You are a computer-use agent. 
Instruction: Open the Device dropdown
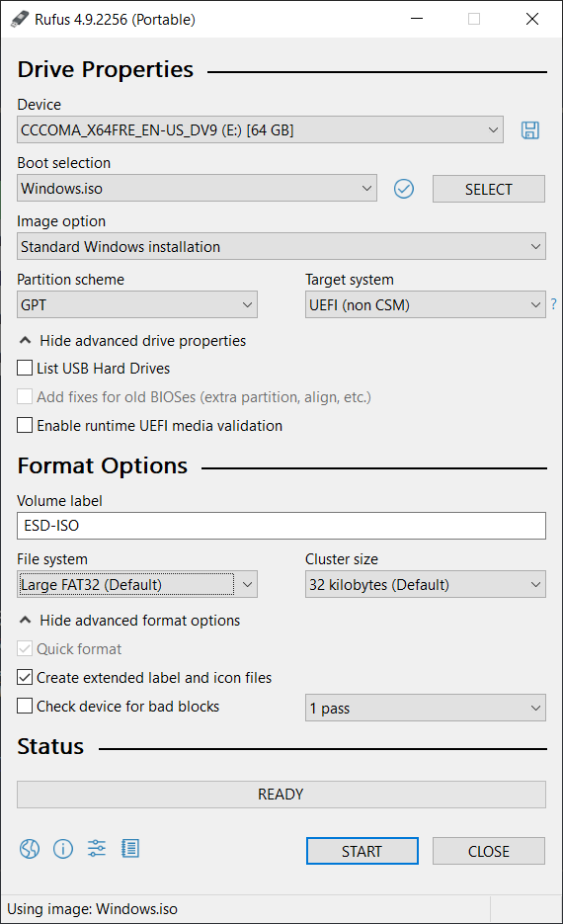(x=260, y=129)
